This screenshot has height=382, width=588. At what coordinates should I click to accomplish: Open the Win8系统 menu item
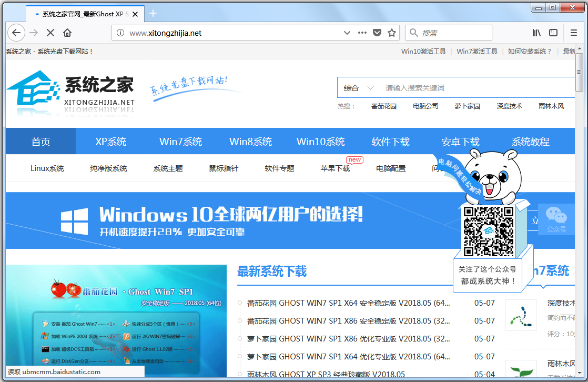pyautogui.click(x=250, y=142)
